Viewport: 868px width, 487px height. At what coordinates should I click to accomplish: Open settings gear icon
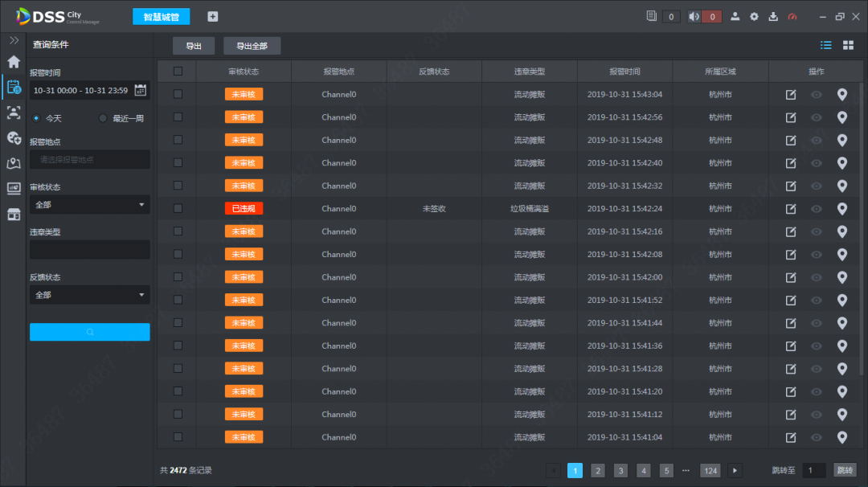[x=754, y=17]
